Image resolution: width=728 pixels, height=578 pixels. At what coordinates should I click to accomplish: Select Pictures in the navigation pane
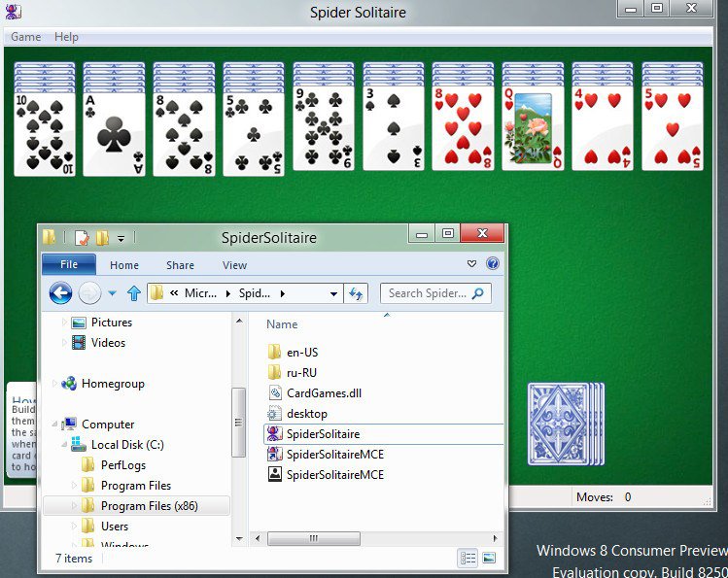tap(112, 323)
